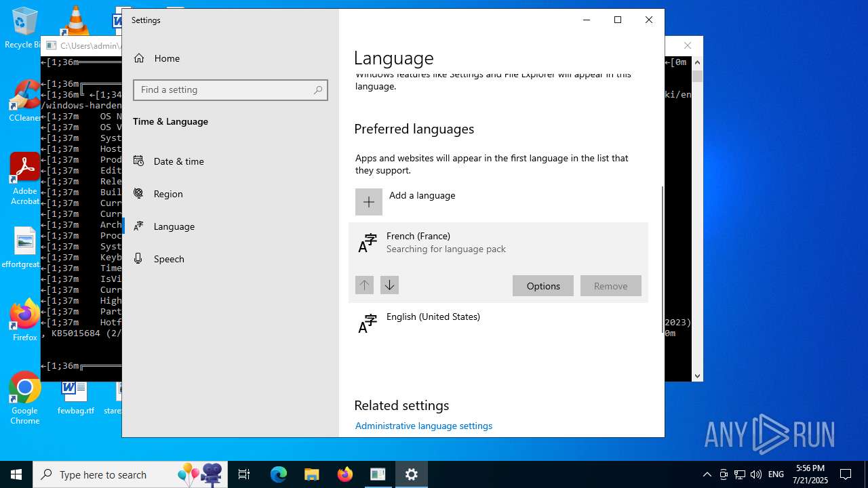The image size is (868, 488).
Task: Minimize the Settings window
Action: tap(587, 20)
